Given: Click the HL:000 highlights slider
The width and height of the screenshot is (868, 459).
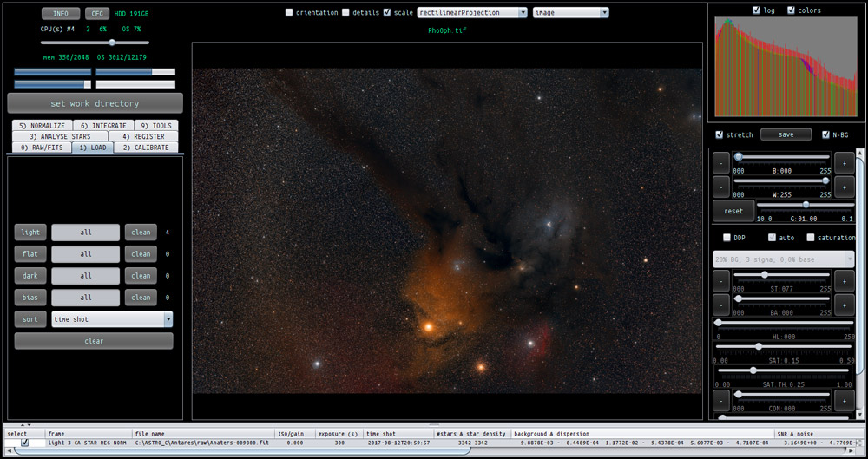Looking at the screenshot, I should [783, 322].
